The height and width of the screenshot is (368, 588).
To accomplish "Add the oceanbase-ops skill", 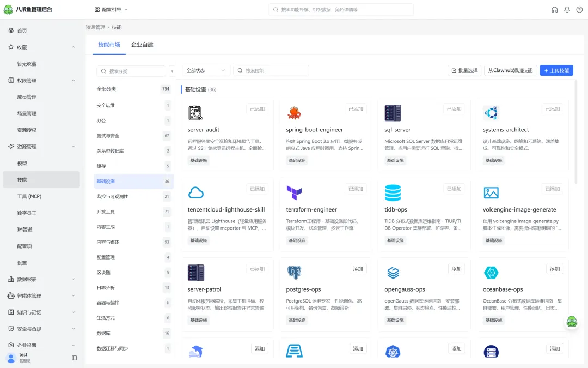I will click(555, 269).
